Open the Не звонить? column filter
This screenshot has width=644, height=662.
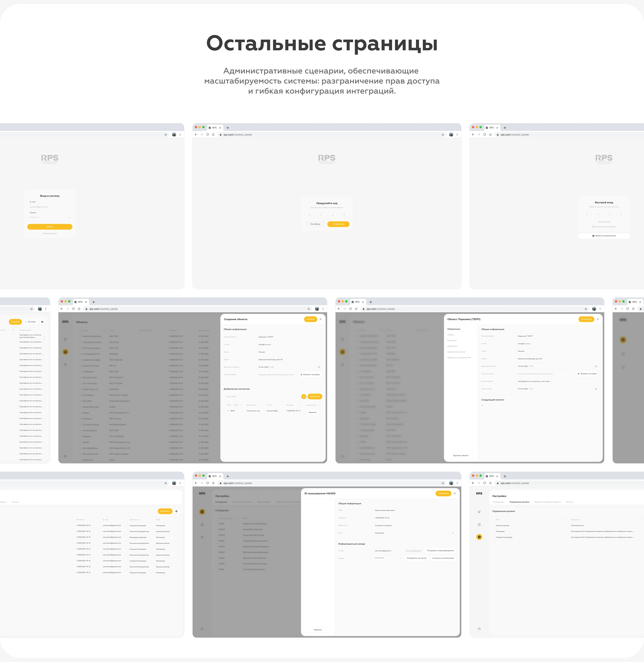319,405
